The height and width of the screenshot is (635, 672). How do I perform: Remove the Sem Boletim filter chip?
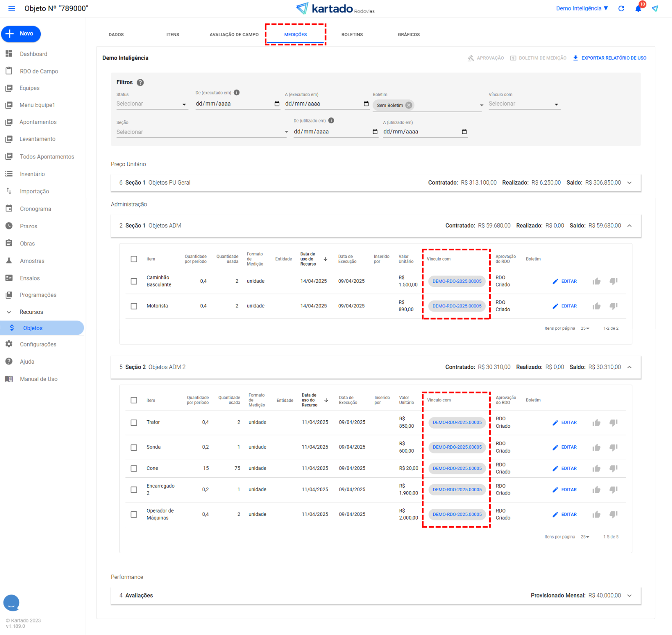tap(409, 105)
